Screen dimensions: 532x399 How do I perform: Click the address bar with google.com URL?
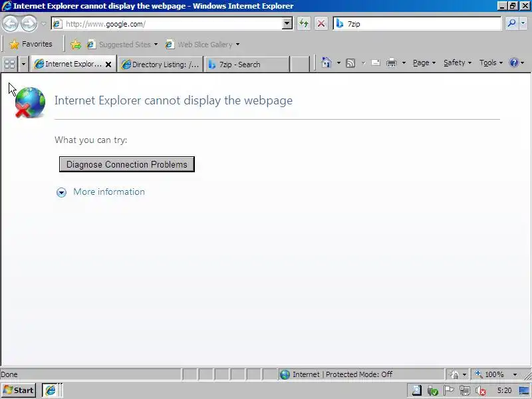[x=172, y=24]
